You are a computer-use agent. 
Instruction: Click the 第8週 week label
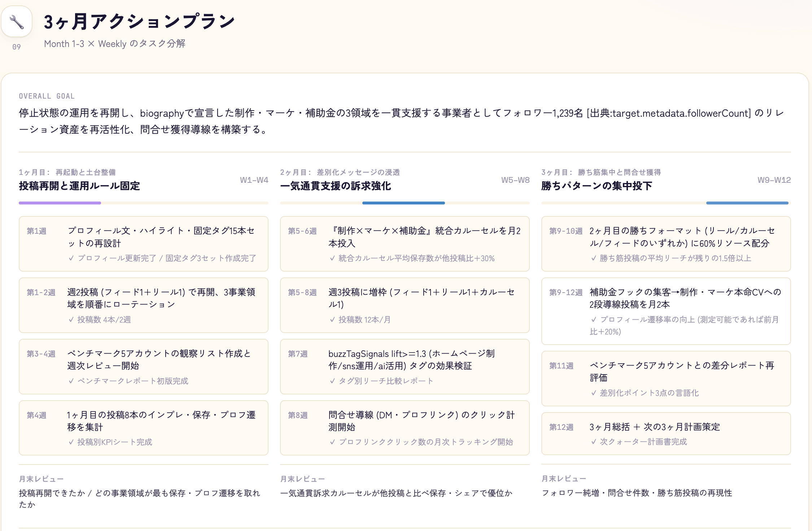(x=298, y=415)
